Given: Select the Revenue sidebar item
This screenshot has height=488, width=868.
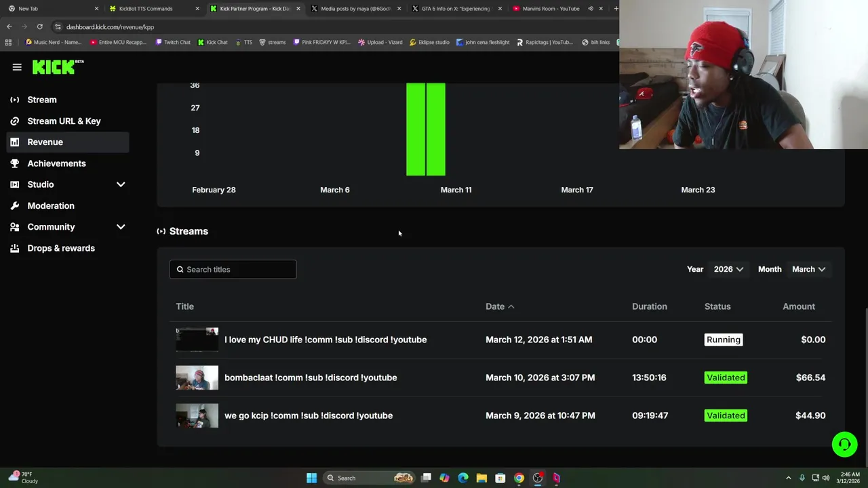Looking at the screenshot, I should (x=68, y=142).
